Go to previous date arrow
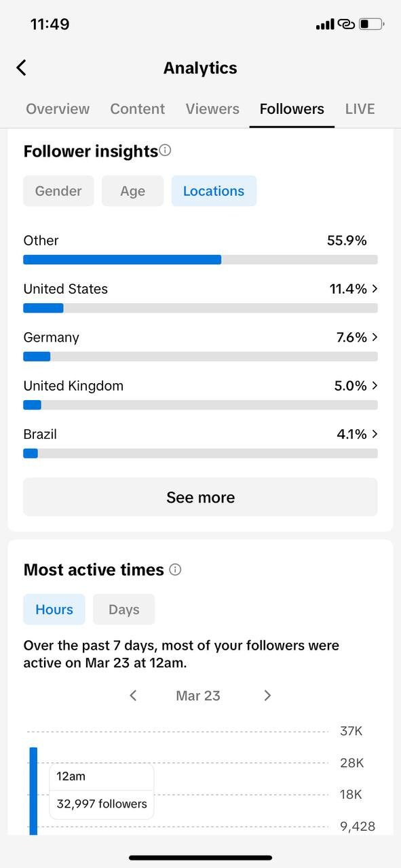 pyautogui.click(x=133, y=695)
